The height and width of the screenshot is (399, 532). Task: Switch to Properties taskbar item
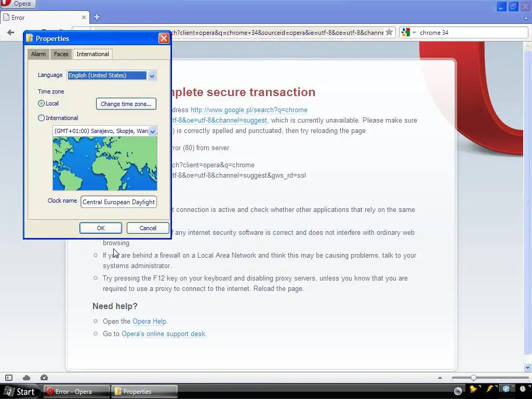(145, 392)
